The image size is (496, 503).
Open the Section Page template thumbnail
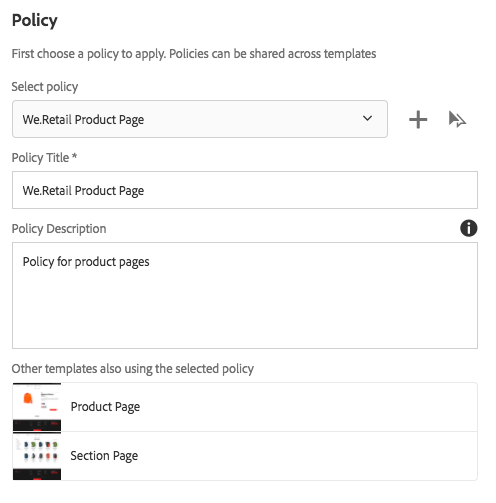coord(37,456)
